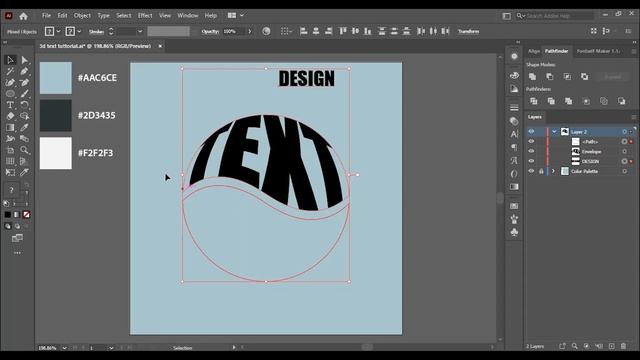The image size is (640, 360).
Task: Open the Object menu
Action: click(x=82, y=16)
